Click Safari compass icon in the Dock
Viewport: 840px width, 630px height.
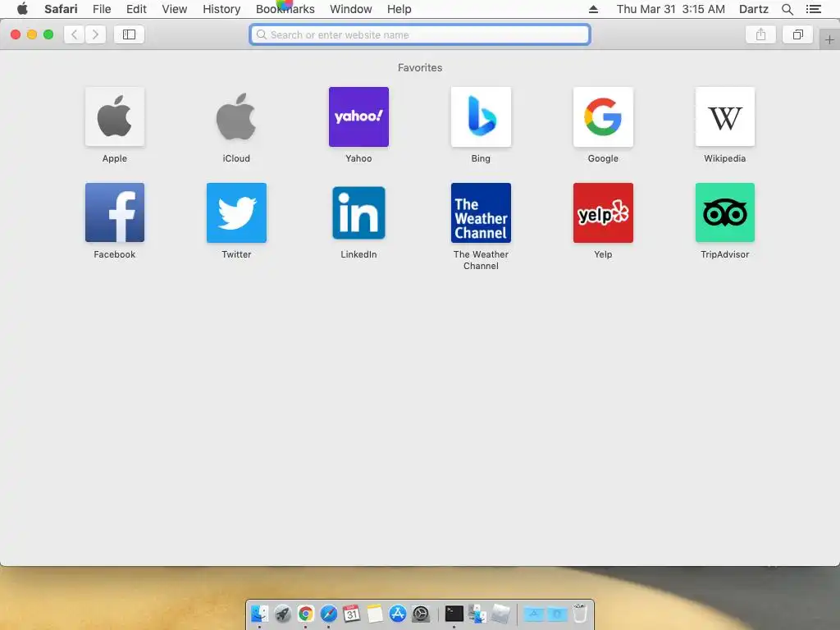pos(328,614)
